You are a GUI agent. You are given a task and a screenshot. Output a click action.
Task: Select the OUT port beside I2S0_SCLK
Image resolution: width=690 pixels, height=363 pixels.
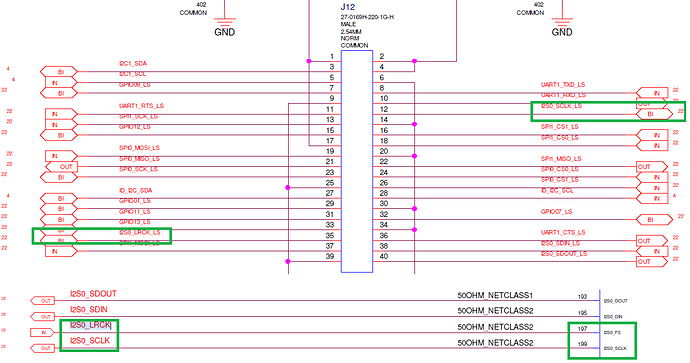(x=43, y=348)
